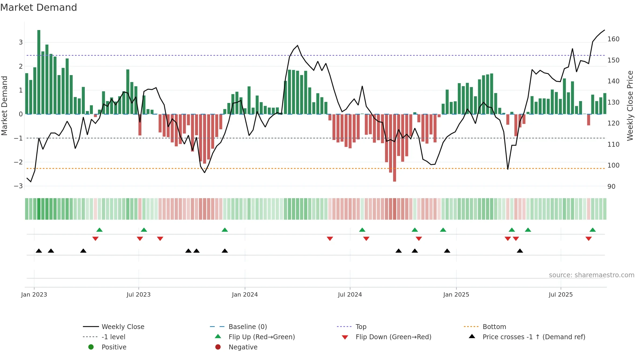Viewport: 644px width, 362px height.
Task: Click the red flip-down triangle in August 2023
Action: coord(160,239)
